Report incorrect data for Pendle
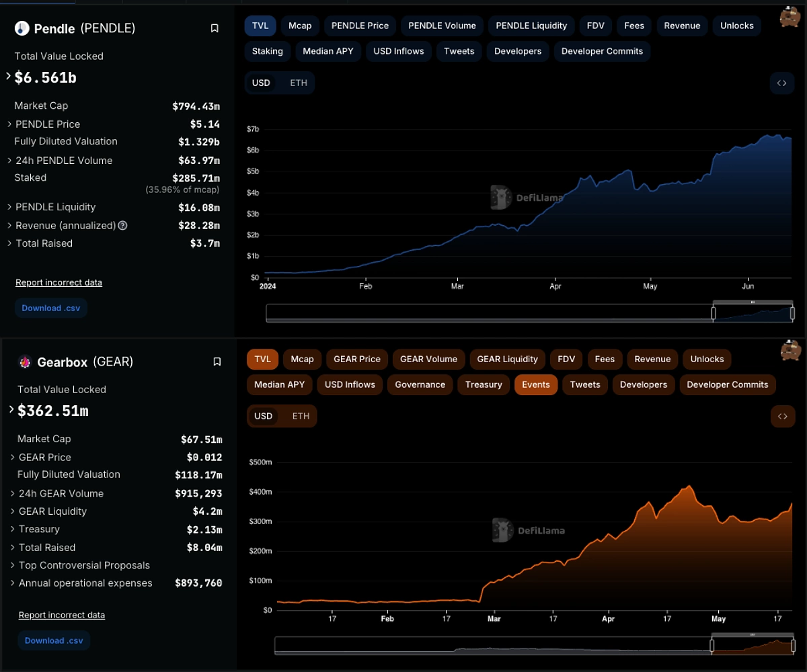The image size is (807, 672). pos(59,282)
